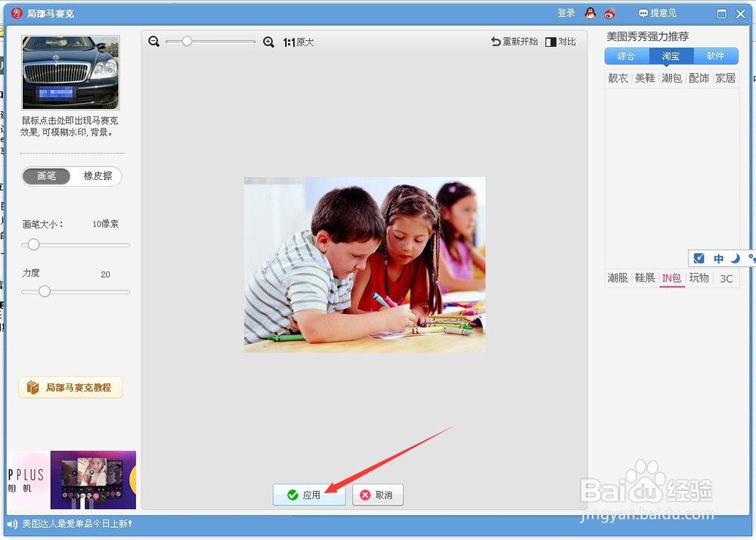Switch to the 软件 tab
Viewport: 756px width, 540px height.
[x=716, y=56]
